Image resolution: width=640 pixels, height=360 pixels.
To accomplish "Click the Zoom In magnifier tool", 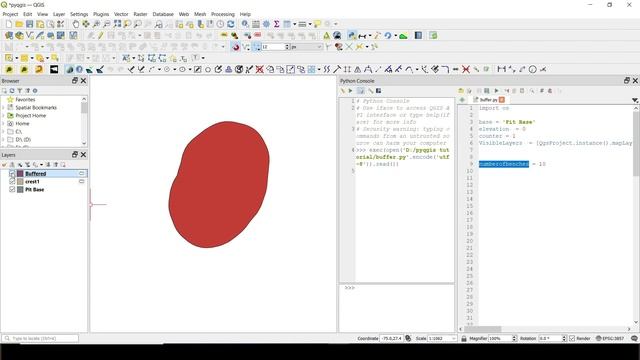I will coord(96,24).
